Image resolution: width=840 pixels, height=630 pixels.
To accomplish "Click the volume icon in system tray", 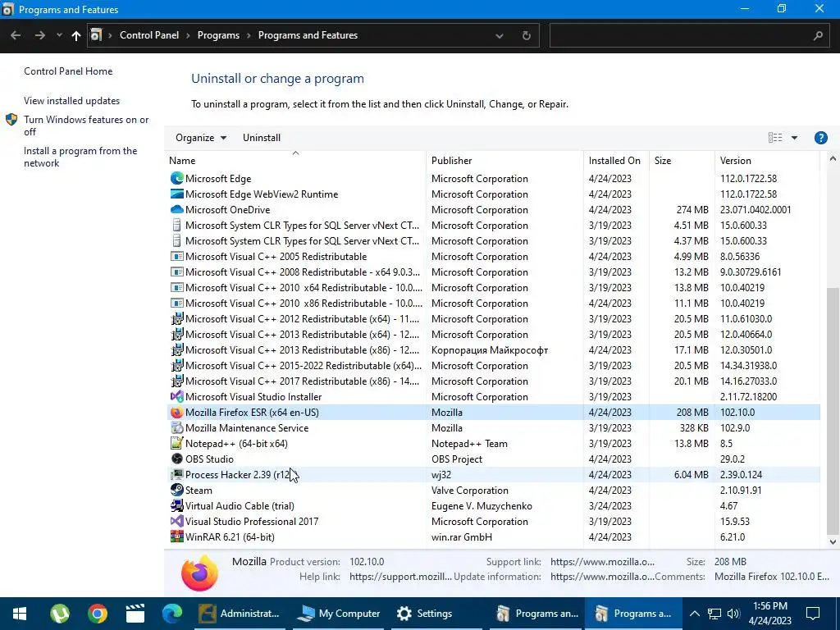I will [733, 614].
